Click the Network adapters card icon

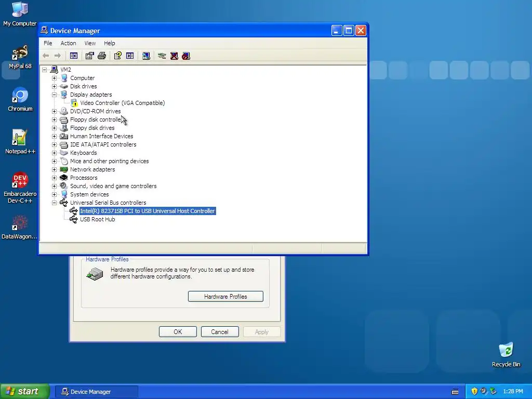point(64,169)
